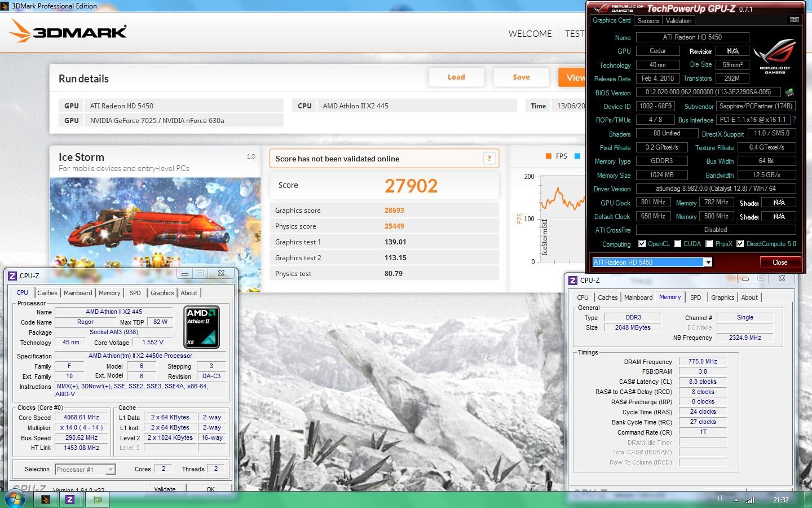Open the SPD tab in the right CPU-Z window
The height and width of the screenshot is (508, 812).
tap(696, 297)
